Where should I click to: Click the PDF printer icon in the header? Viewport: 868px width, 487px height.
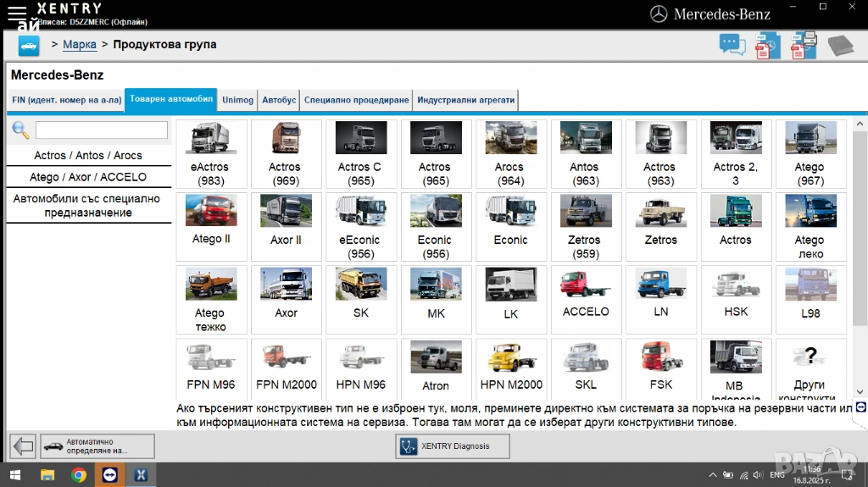tap(803, 45)
